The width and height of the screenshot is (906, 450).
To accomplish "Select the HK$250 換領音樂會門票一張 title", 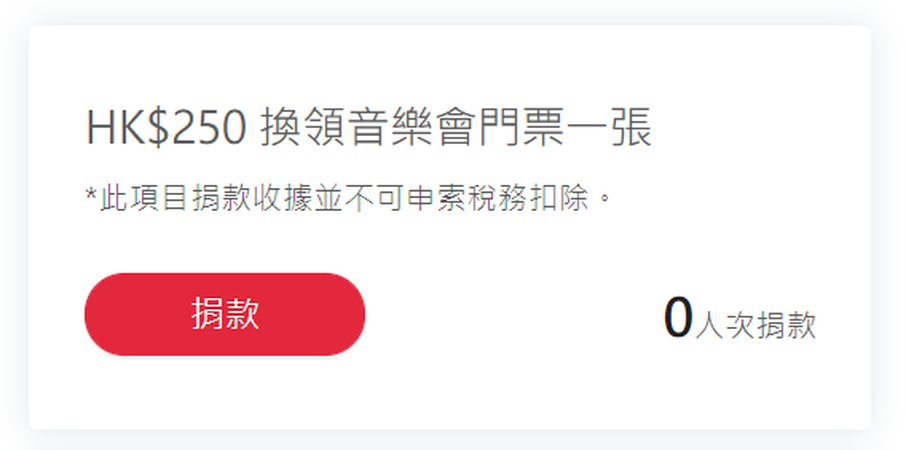I will (369, 128).
